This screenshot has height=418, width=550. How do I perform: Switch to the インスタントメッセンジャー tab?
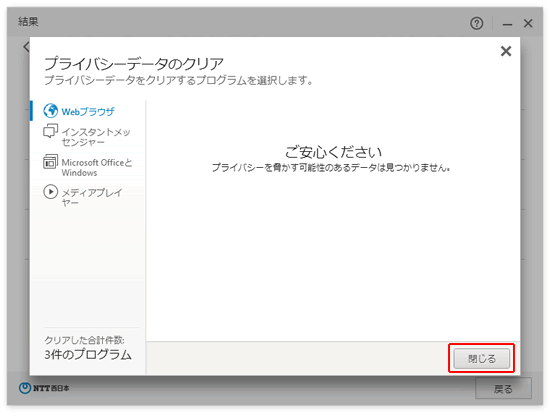pyautogui.click(x=96, y=137)
